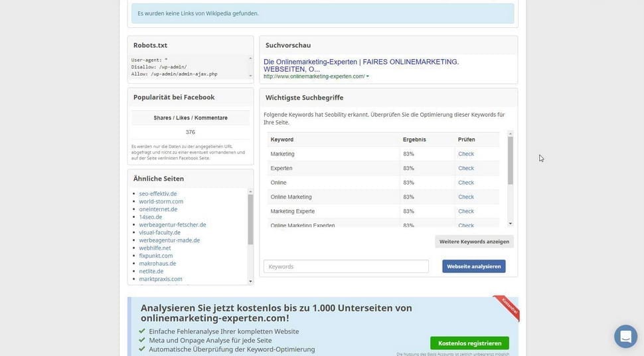Click the down arrow of Ähnliche Seiten list
The image size is (644, 356).
point(250,281)
